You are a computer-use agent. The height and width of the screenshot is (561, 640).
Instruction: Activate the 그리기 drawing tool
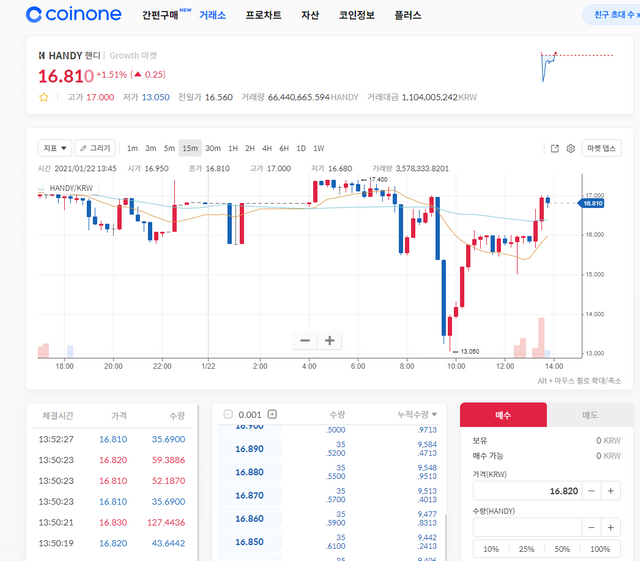(95, 148)
